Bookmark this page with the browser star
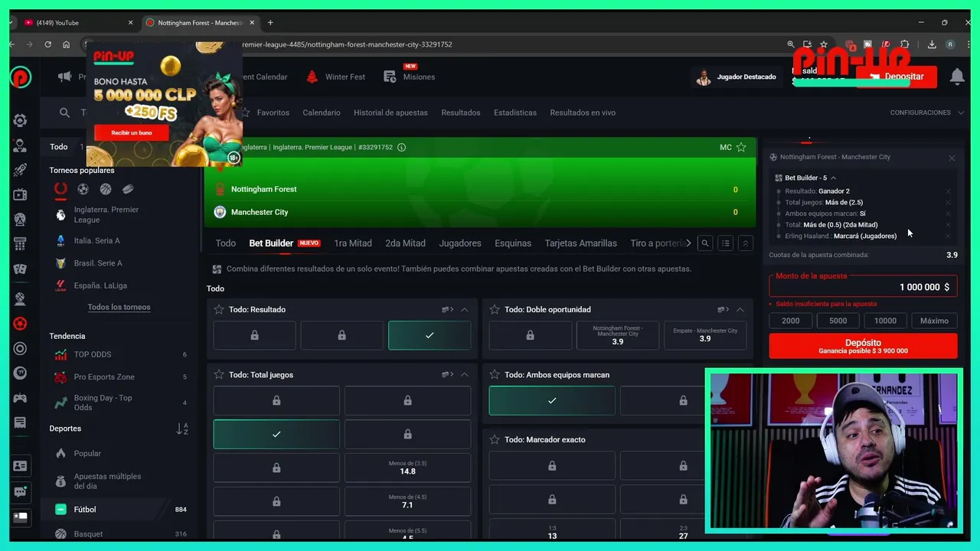The height and width of the screenshot is (551, 980). click(x=824, y=44)
